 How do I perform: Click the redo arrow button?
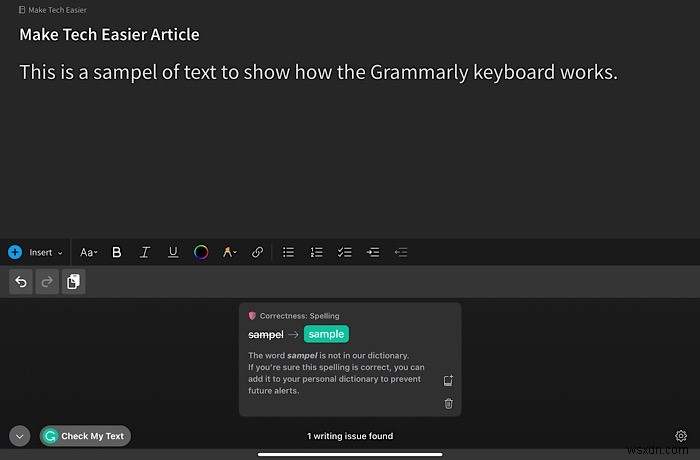coord(47,282)
